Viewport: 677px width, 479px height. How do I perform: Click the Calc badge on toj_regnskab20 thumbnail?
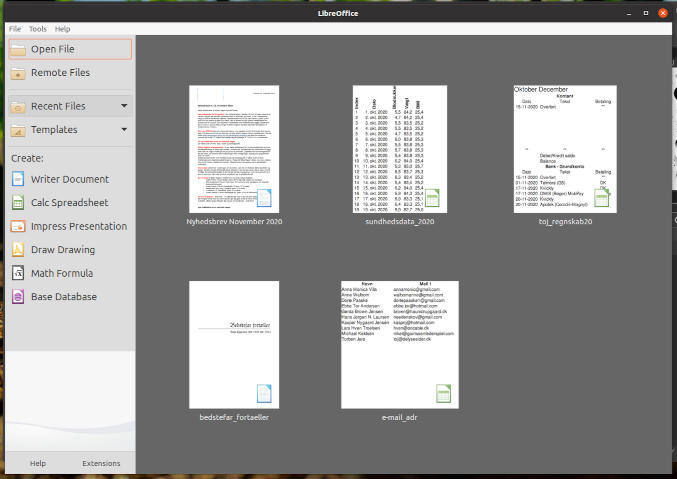[602, 198]
